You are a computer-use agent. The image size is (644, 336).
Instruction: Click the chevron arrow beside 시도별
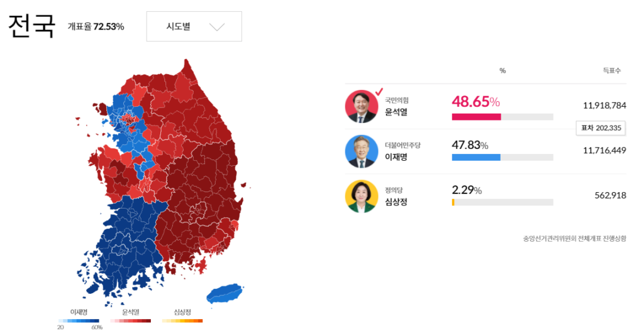tap(216, 27)
